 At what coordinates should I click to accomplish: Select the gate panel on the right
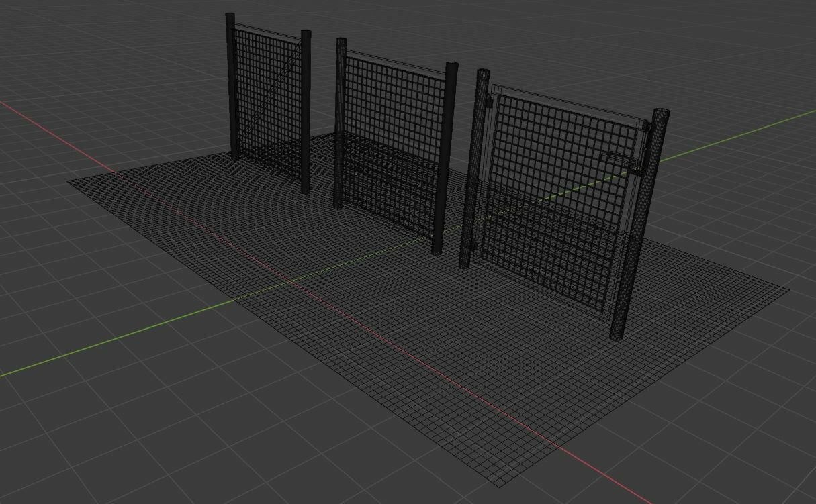(x=557, y=168)
